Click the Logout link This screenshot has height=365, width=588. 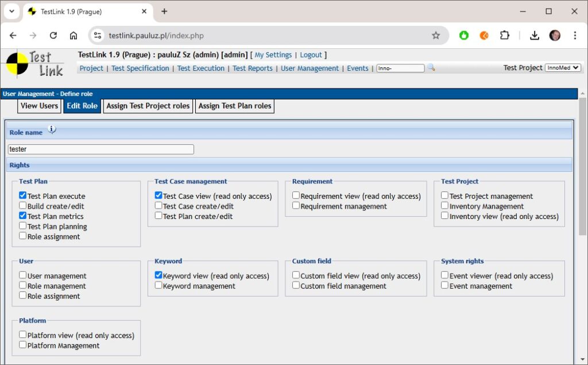(x=311, y=55)
